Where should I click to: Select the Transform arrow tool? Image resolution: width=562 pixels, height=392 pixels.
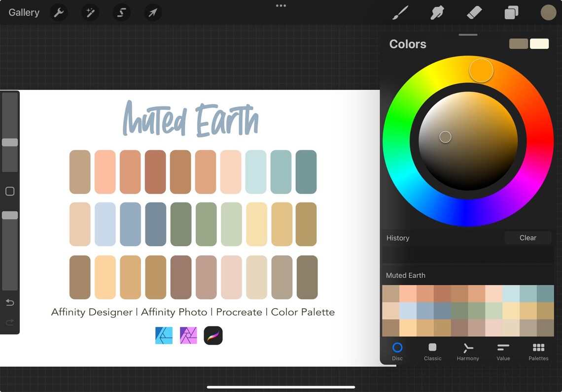(153, 12)
